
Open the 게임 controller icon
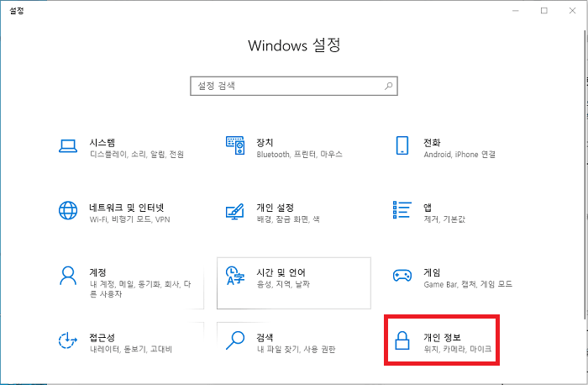tap(402, 276)
